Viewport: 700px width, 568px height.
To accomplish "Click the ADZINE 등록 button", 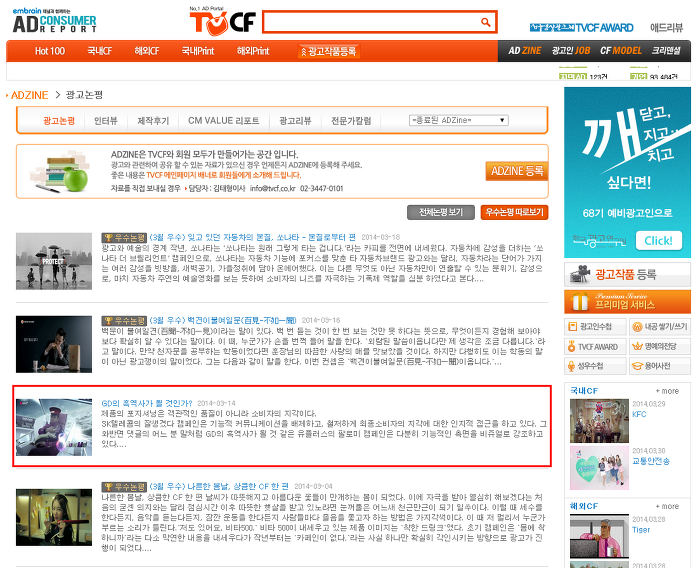I will pos(517,171).
